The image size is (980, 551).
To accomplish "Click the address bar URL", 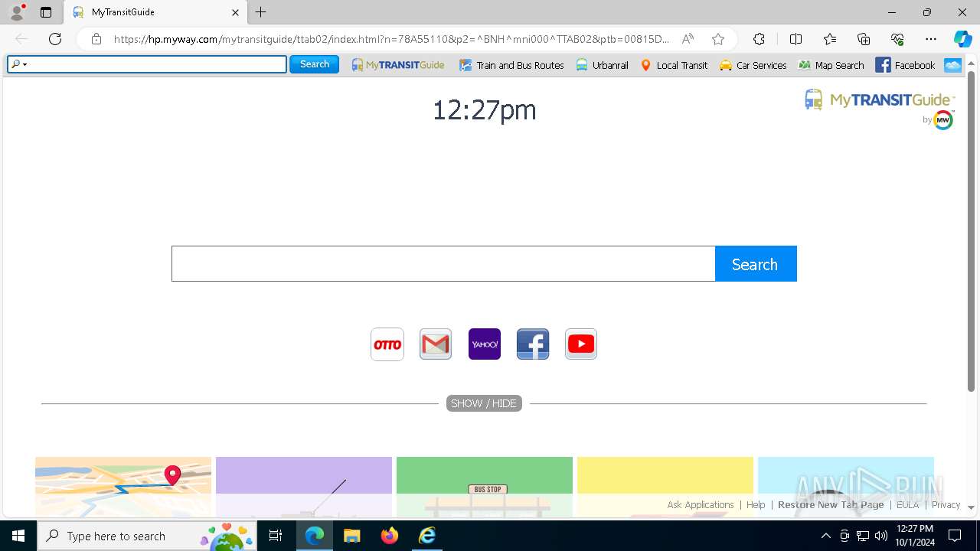I will (391, 39).
